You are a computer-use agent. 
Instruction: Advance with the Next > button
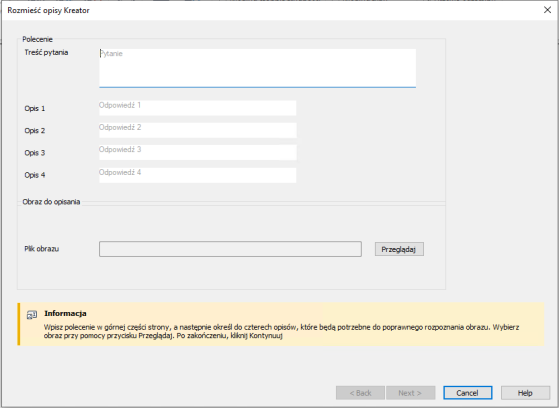pos(410,393)
